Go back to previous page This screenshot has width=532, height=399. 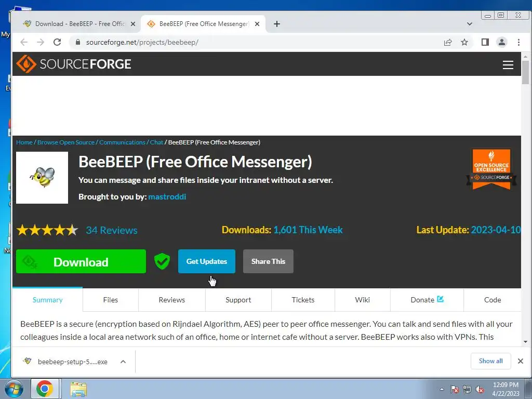click(x=24, y=42)
